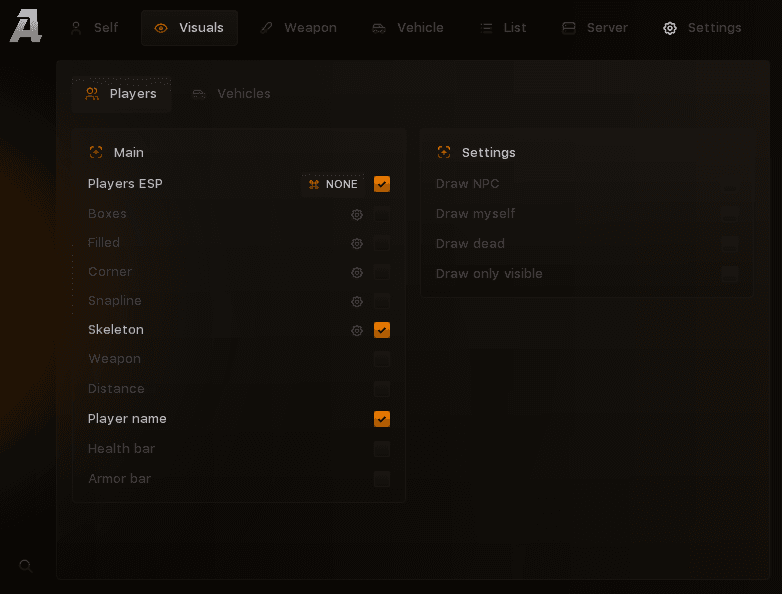Viewport: 782px width, 594px height.
Task: Open the search magnifier icon
Action: point(26,566)
